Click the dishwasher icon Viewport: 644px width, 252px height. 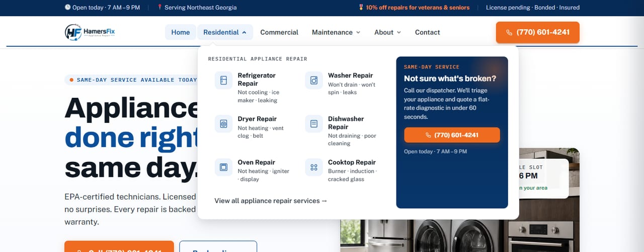pyautogui.click(x=314, y=123)
